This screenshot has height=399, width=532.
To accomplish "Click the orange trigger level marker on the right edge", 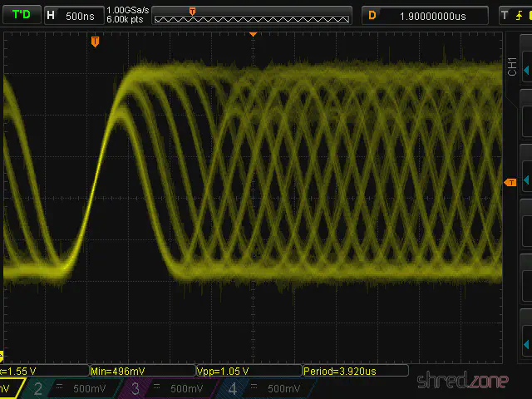I will tap(510, 182).
